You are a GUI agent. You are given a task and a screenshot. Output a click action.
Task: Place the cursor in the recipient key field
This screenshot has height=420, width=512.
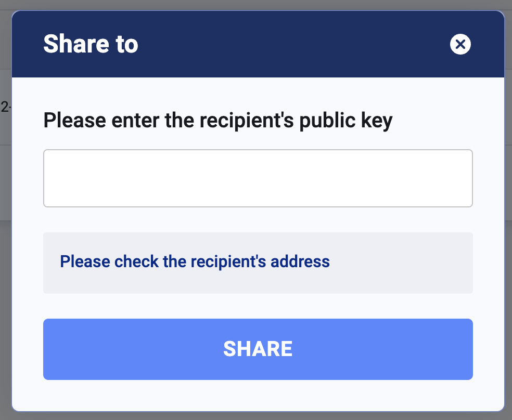click(x=258, y=178)
